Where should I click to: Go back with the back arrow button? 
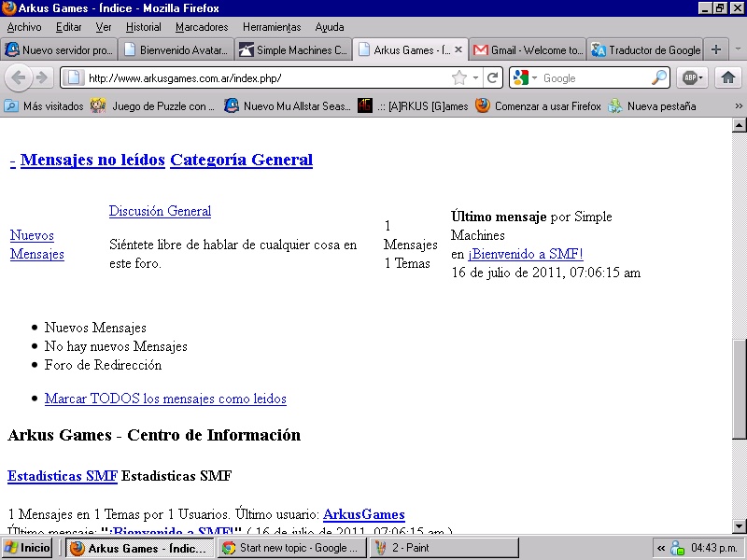(x=19, y=77)
